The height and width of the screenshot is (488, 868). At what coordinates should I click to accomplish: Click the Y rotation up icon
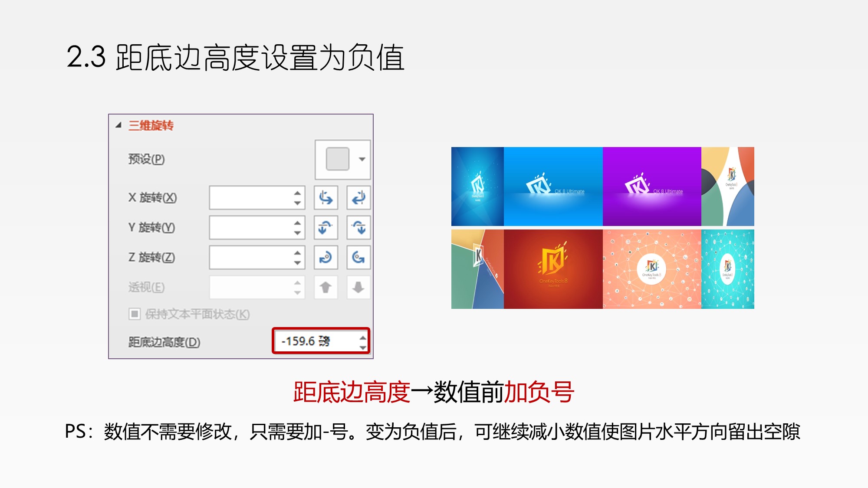(x=326, y=227)
